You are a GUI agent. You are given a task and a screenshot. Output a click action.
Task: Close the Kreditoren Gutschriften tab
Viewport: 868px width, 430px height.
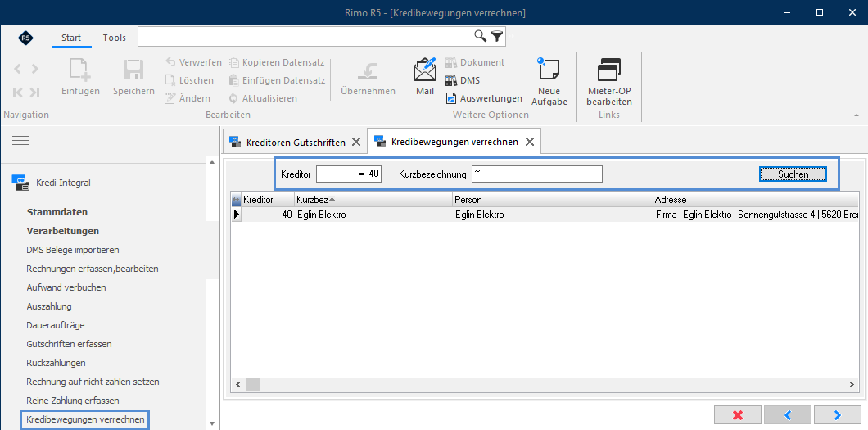tap(356, 143)
